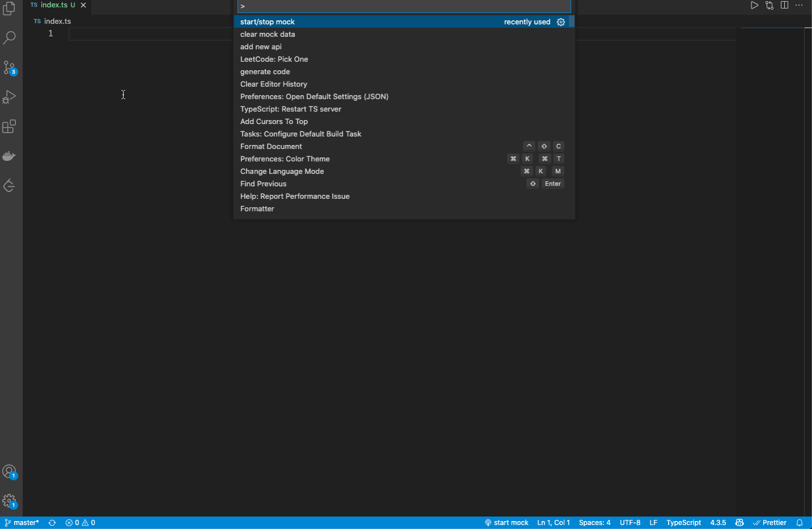Change encoding via UTF-8

[630, 523]
